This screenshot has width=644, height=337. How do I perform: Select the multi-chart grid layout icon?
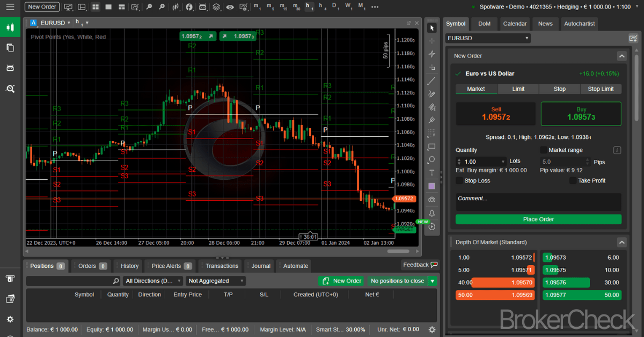coord(95,7)
